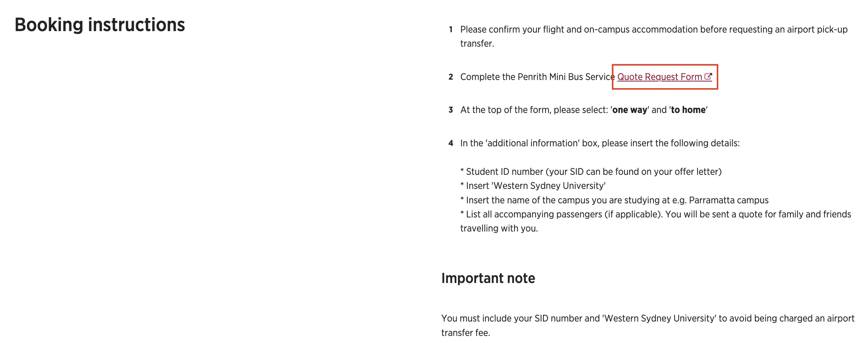Click the Important note heading
The width and height of the screenshot is (868, 343).
pos(488,278)
